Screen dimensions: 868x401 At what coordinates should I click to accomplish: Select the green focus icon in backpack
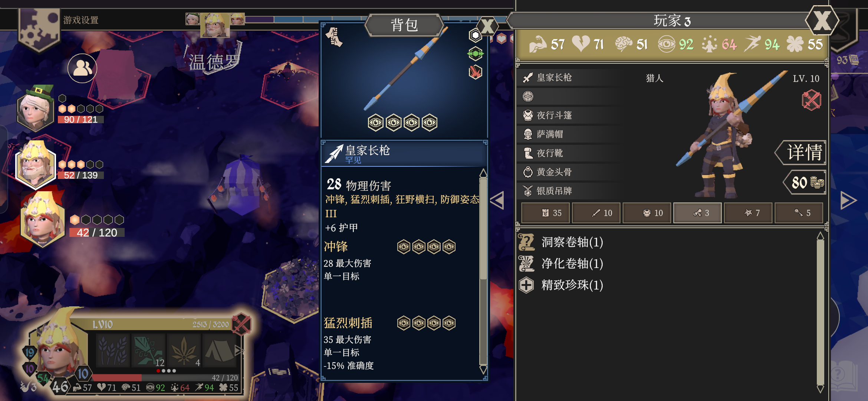click(475, 54)
